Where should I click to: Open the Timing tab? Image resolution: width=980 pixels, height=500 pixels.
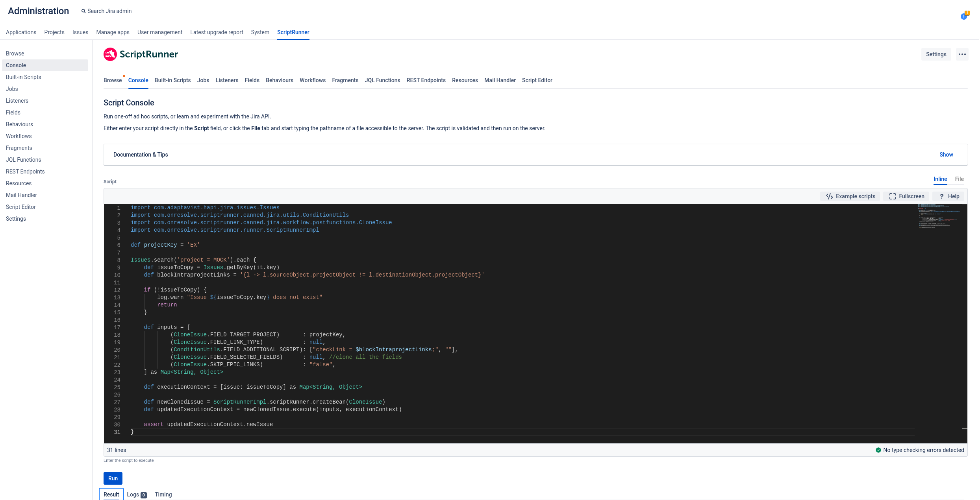(x=163, y=494)
